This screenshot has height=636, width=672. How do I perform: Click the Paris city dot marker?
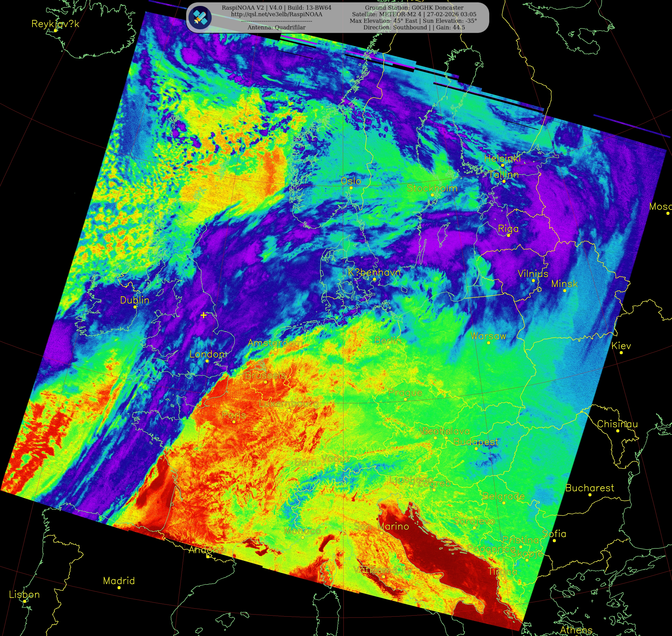pyautogui.click(x=234, y=422)
